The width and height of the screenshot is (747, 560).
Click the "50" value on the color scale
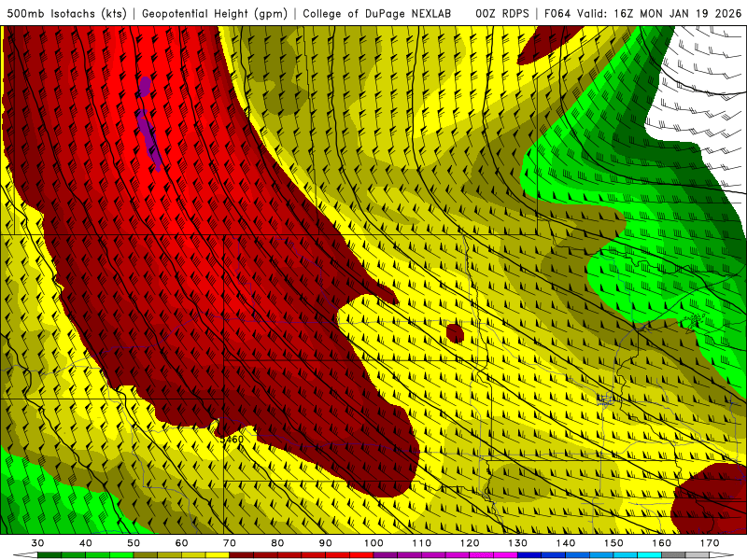coord(134,543)
